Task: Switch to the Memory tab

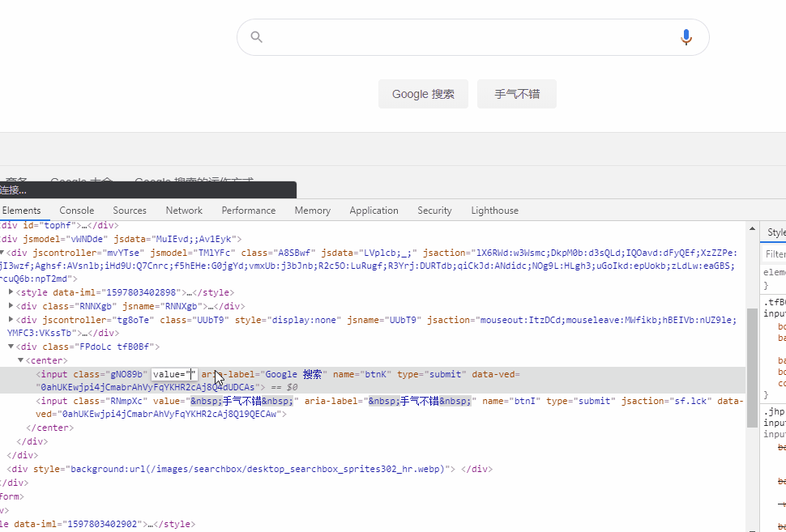Action: pos(312,211)
